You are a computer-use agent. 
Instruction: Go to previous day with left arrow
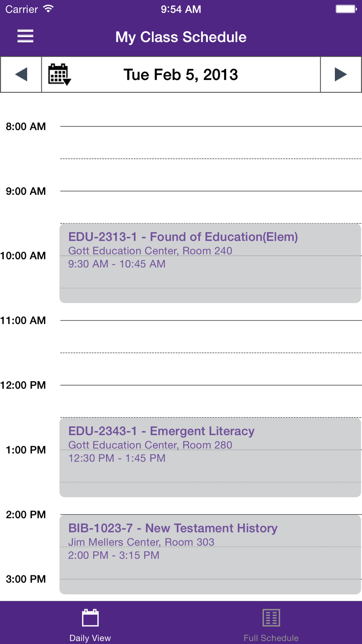(21, 75)
